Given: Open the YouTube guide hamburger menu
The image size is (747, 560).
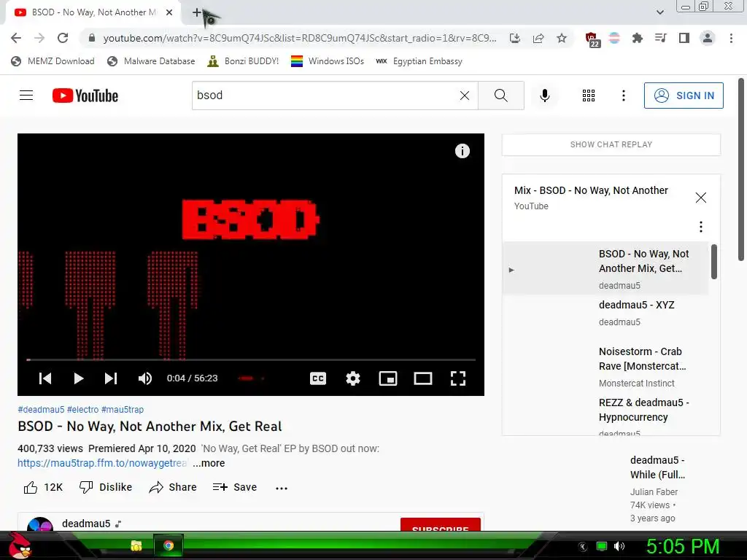Looking at the screenshot, I should [x=26, y=96].
